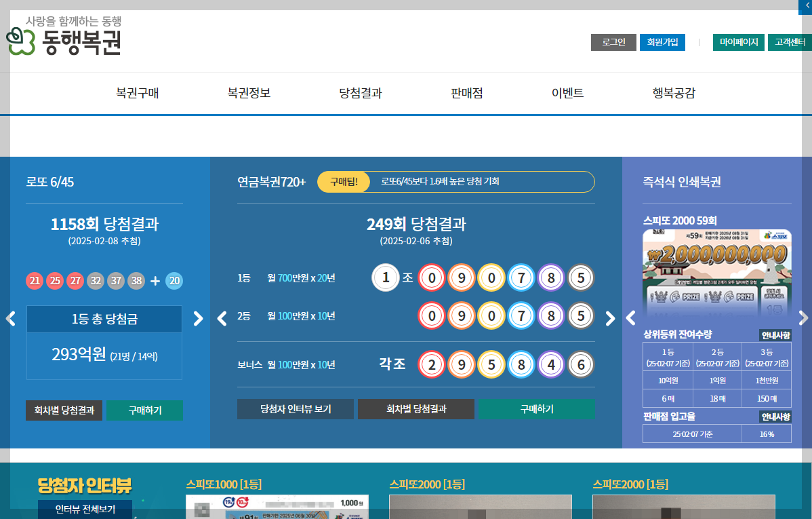Click 1158회 당첨결과 title
This screenshot has width=812, height=519.
(x=104, y=224)
